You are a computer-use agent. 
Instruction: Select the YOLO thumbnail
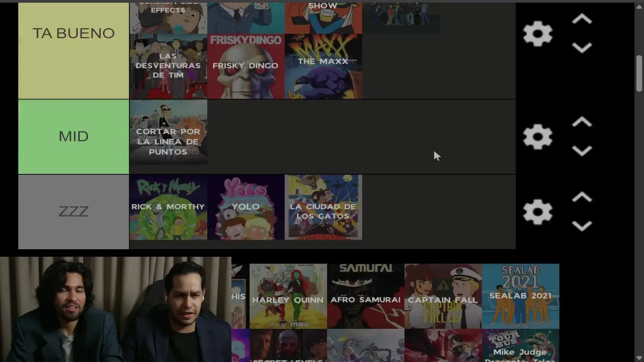[246, 207]
